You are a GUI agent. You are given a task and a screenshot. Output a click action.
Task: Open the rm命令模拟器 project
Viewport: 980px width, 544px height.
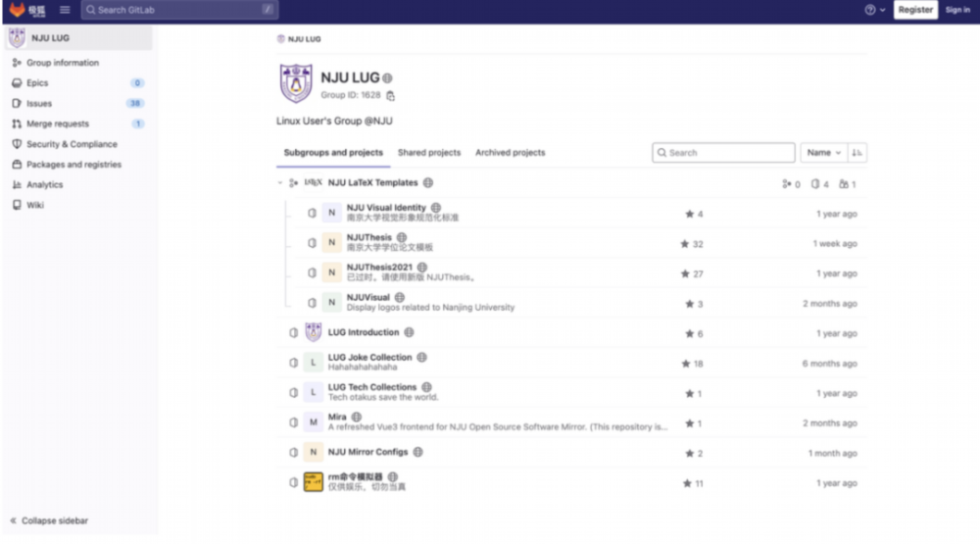(x=355, y=477)
